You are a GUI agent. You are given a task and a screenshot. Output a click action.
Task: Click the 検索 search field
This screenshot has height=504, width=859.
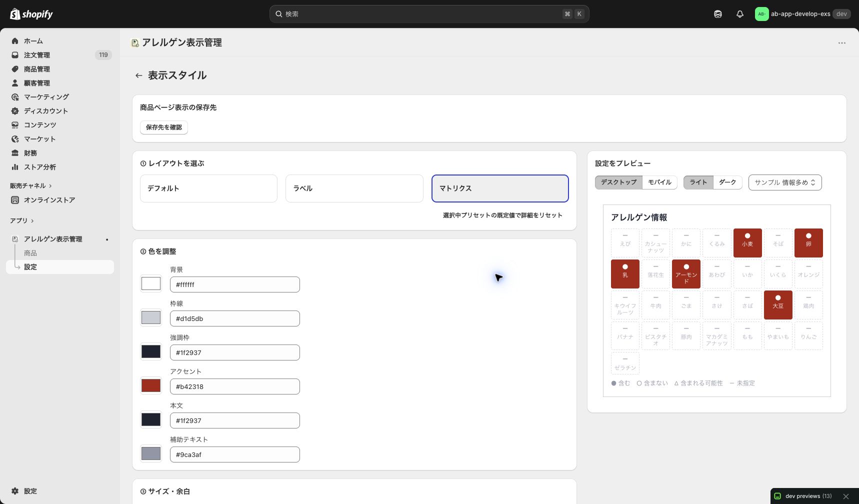click(x=429, y=14)
